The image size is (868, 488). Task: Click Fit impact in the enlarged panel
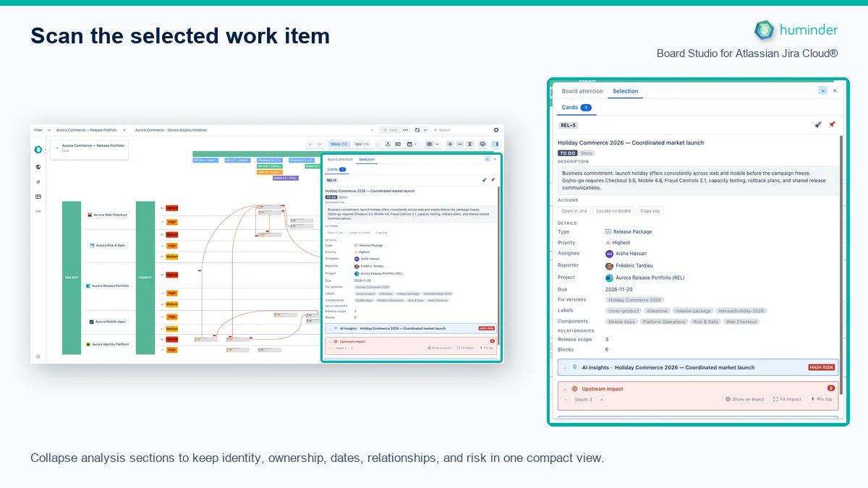click(787, 399)
